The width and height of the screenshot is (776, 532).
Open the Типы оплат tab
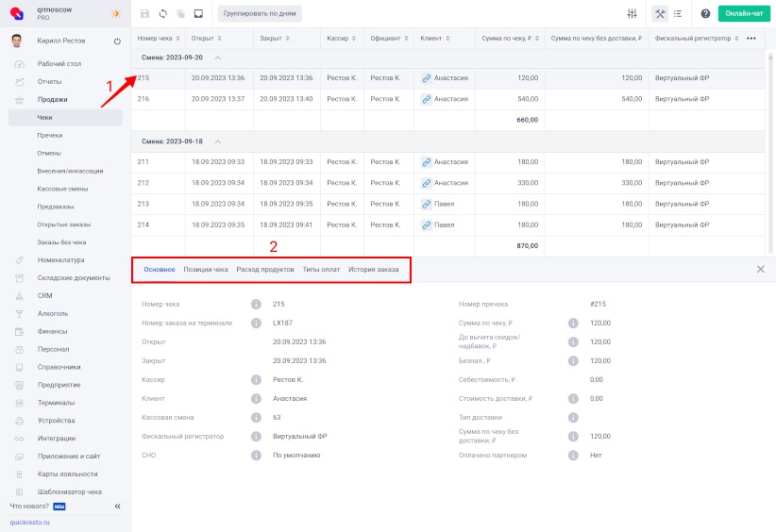coord(321,270)
